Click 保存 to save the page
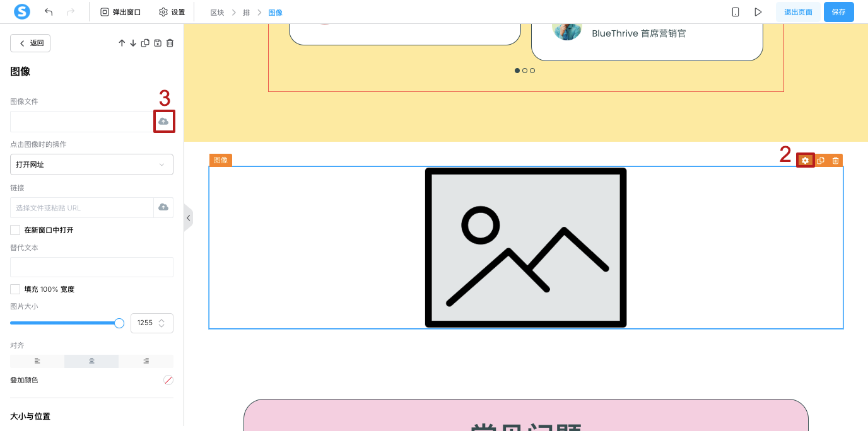This screenshot has height=431, width=868. (x=838, y=12)
